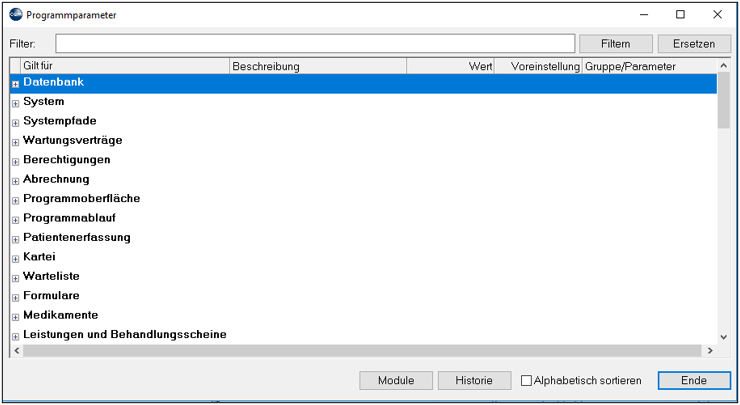Click the vertical scrollbar thumb
The image size is (740, 405).
pos(723,101)
